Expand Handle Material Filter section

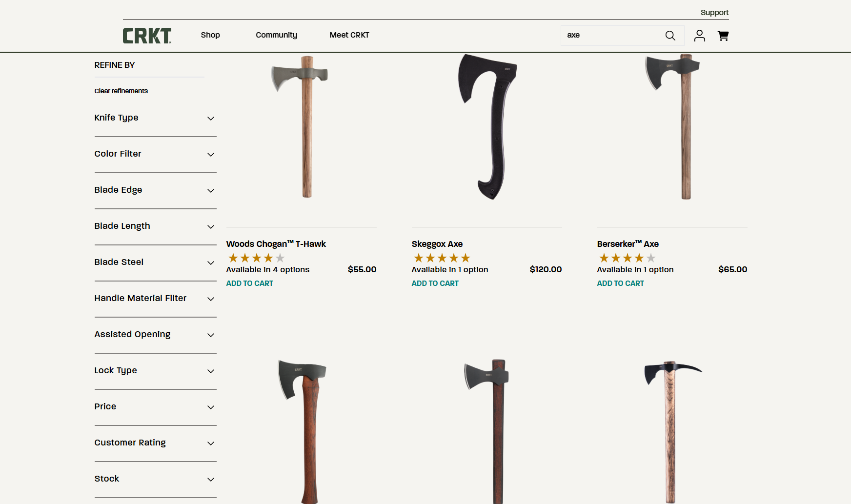click(x=155, y=299)
